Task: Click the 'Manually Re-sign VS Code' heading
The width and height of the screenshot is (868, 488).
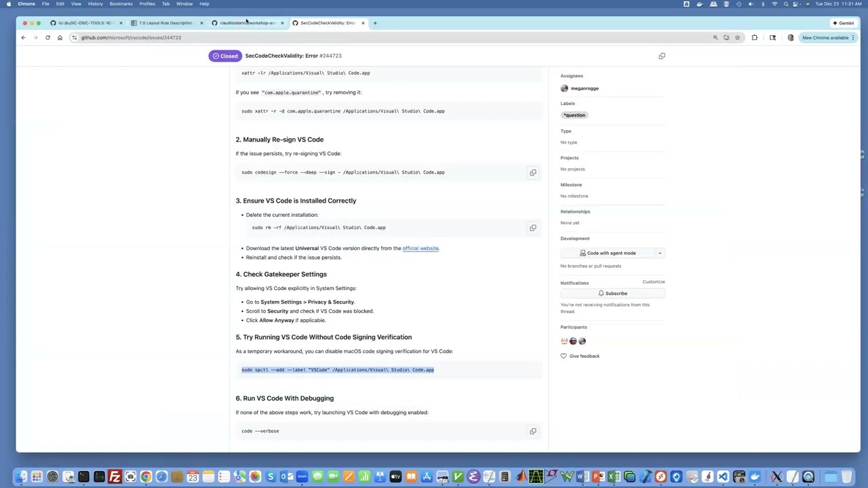Action: click(279, 140)
